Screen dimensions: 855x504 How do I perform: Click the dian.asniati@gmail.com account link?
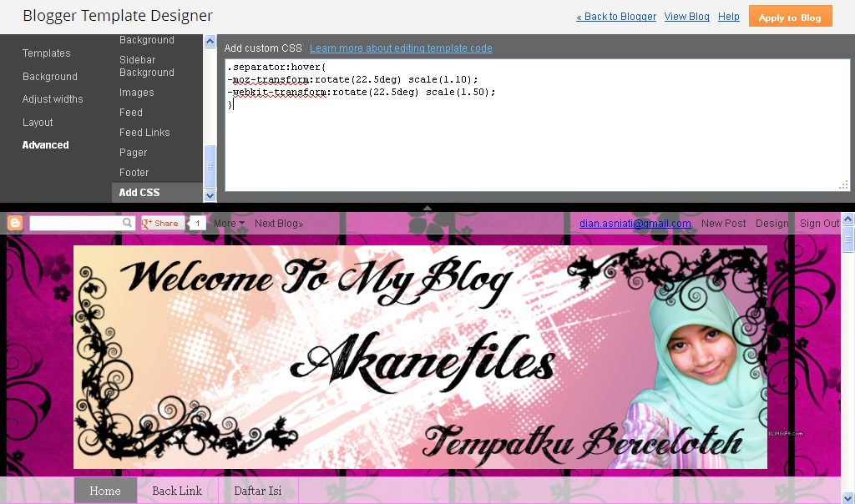tap(635, 224)
